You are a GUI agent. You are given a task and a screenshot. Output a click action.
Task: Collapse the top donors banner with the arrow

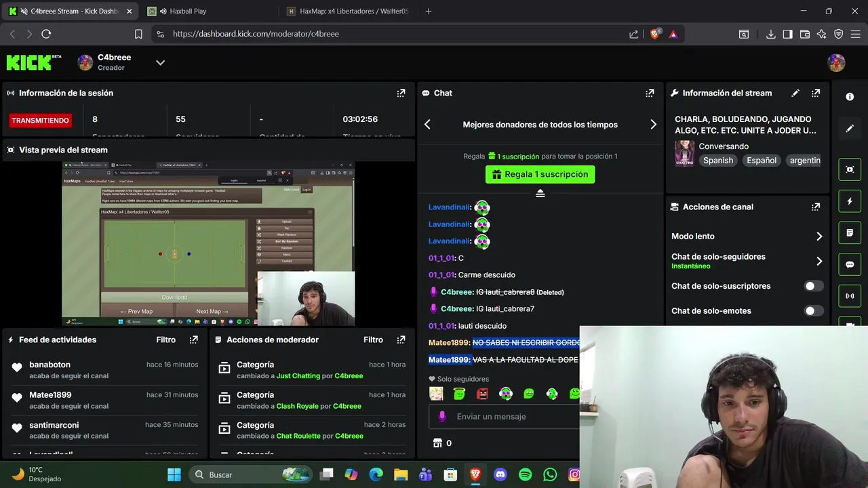point(540,193)
